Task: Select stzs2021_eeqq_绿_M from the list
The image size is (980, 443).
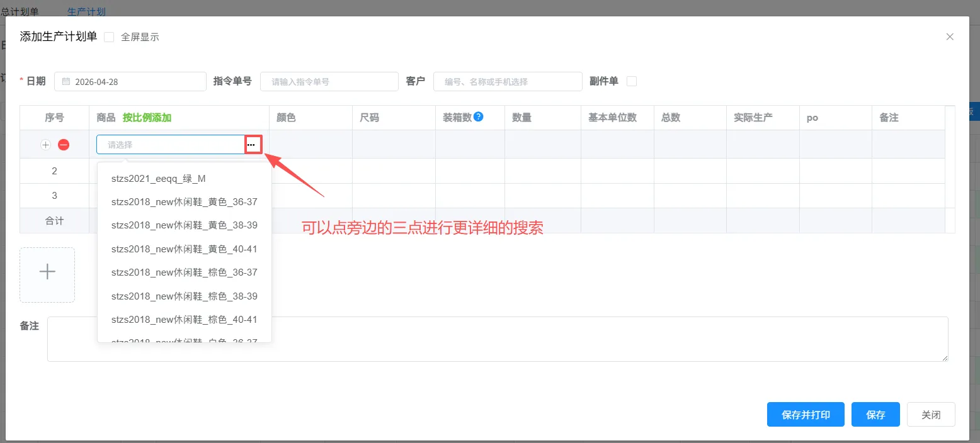Action: [158, 179]
